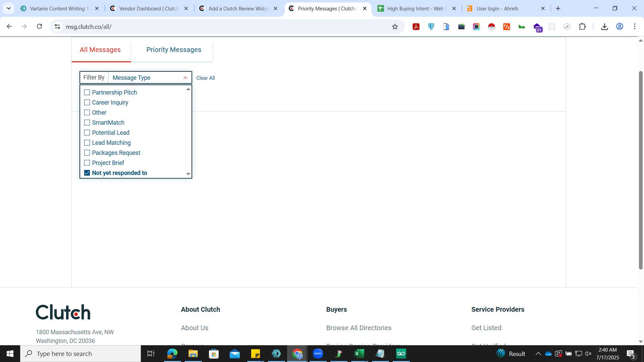The height and width of the screenshot is (362, 644).
Task: Launch Microsoft Edge from taskbar
Action: coord(172,354)
